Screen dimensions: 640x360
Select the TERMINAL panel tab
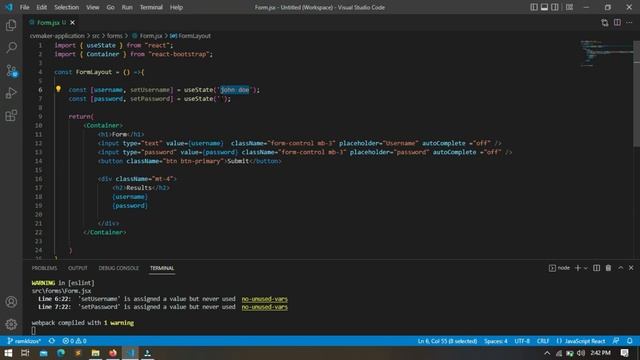click(162, 268)
